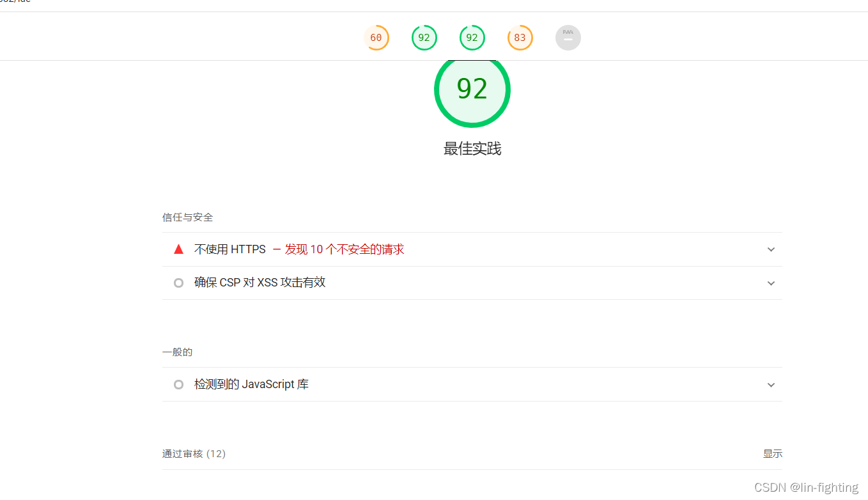Click the 最佳实践 title under the gauge
This screenshot has width=868, height=500.
(472, 148)
